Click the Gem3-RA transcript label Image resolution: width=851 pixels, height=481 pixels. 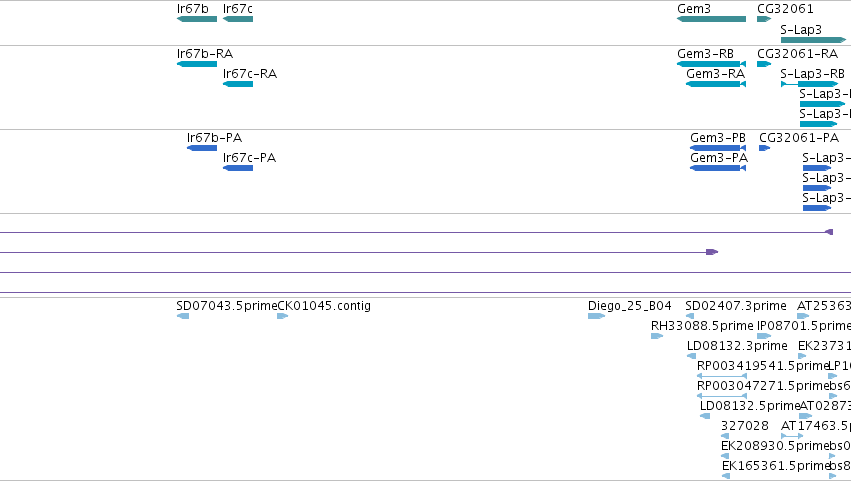pyautogui.click(x=715, y=73)
